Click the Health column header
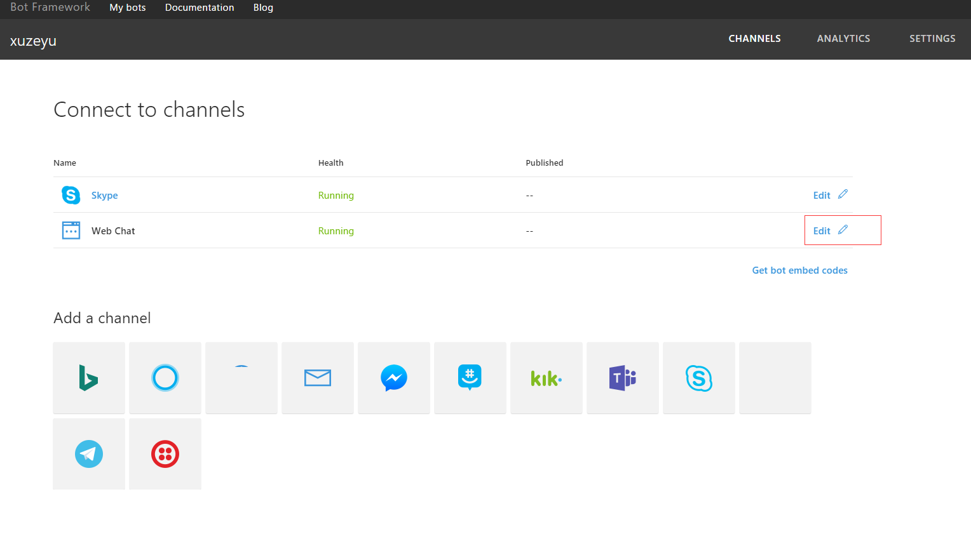The width and height of the screenshot is (971, 560). pyautogui.click(x=330, y=163)
